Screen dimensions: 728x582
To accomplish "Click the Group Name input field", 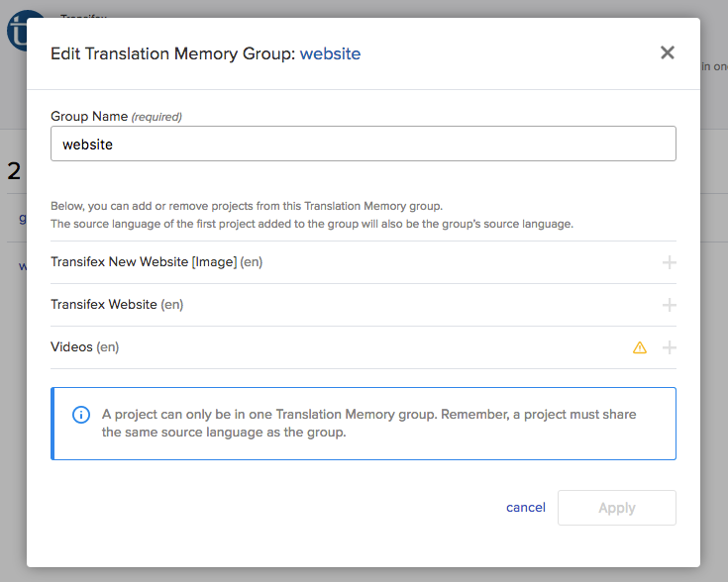I will (364, 144).
